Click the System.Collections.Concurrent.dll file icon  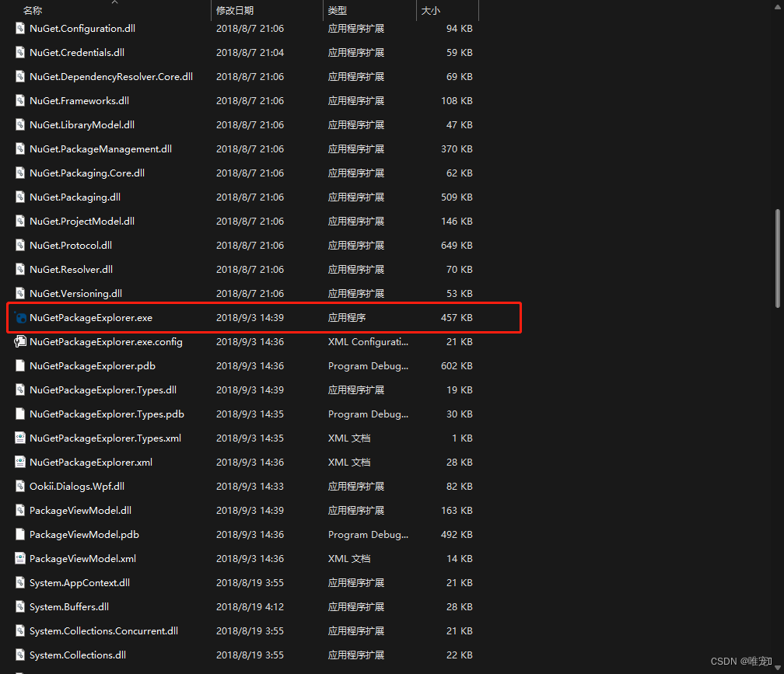20,631
